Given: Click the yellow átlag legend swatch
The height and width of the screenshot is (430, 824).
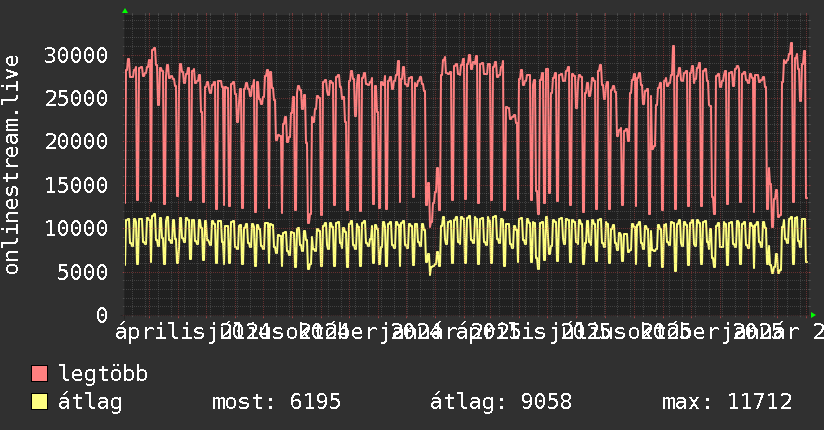Looking at the screenshot, I should pos(40,402).
